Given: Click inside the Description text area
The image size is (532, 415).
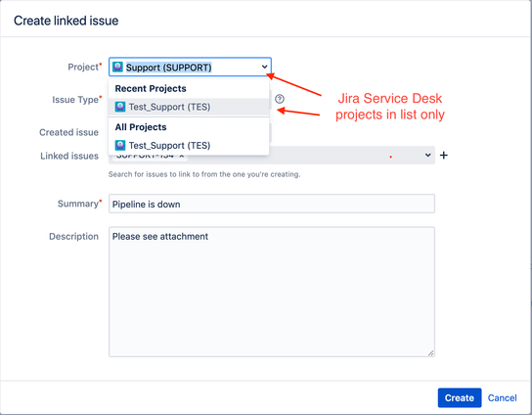Looking at the screenshot, I should coord(272,292).
